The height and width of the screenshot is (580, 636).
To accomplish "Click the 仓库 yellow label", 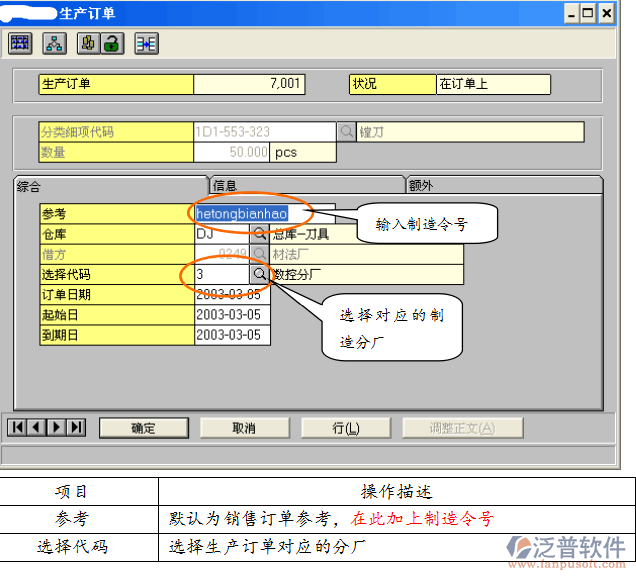I will click(x=117, y=234).
